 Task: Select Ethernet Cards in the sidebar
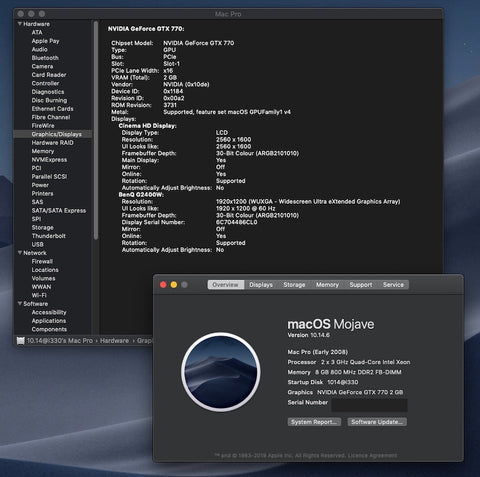pos(52,109)
